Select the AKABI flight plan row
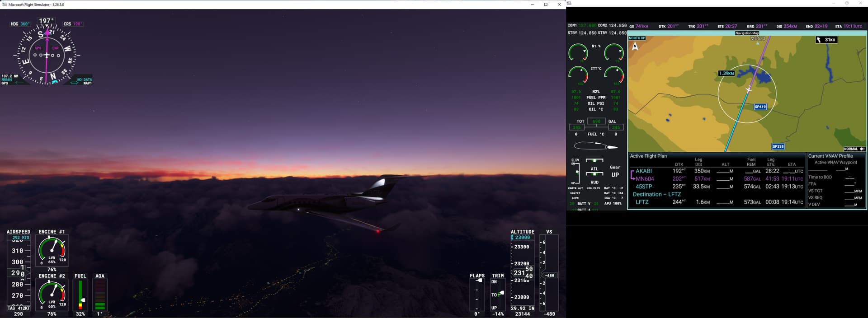Viewport: 868px width, 318px height. pyautogui.click(x=717, y=171)
